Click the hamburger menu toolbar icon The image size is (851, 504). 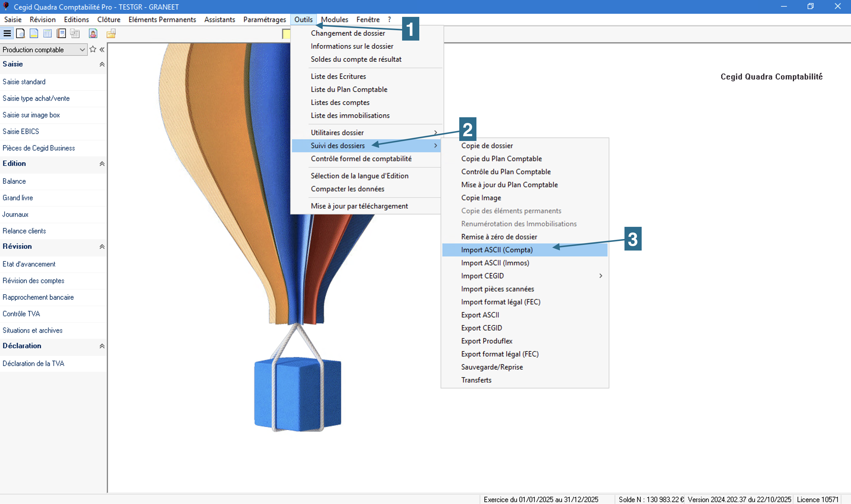(7, 34)
